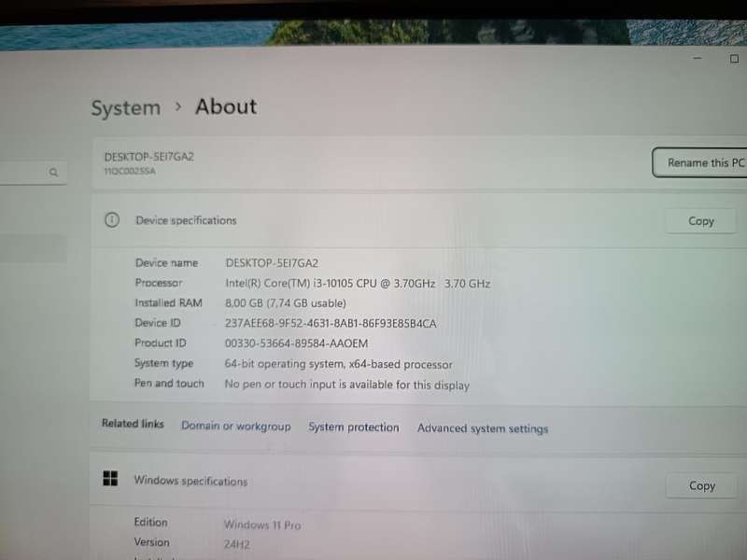Click the Device ID label
The width and height of the screenshot is (747, 560).
pyautogui.click(x=158, y=323)
